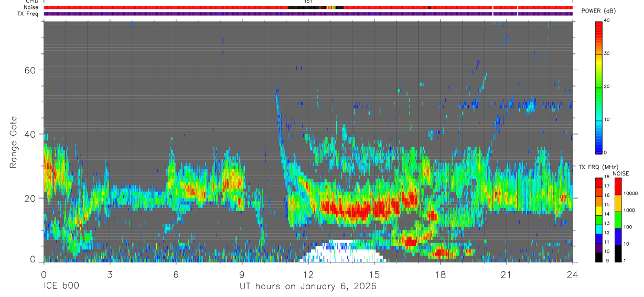Click the '24' hour tick on the time axis
The image size is (644, 297).
[573, 274]
